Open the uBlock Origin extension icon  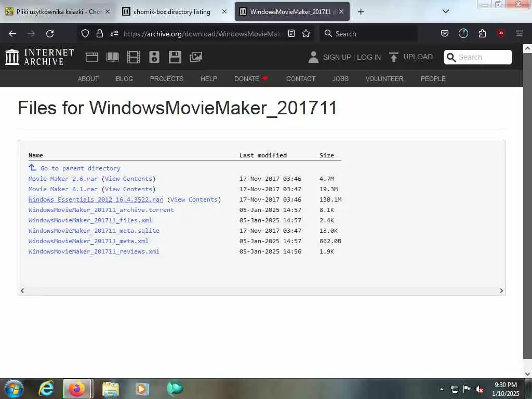pos(501,33)
